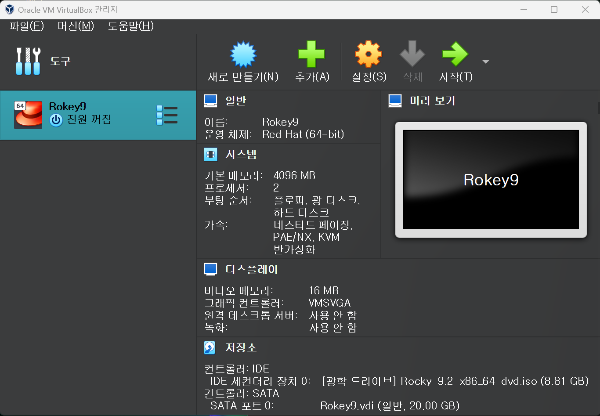This screenshot has height=416, width=600.
Task: Click the Storage (저장소) disk icon
Action: (x=210, y=347)
